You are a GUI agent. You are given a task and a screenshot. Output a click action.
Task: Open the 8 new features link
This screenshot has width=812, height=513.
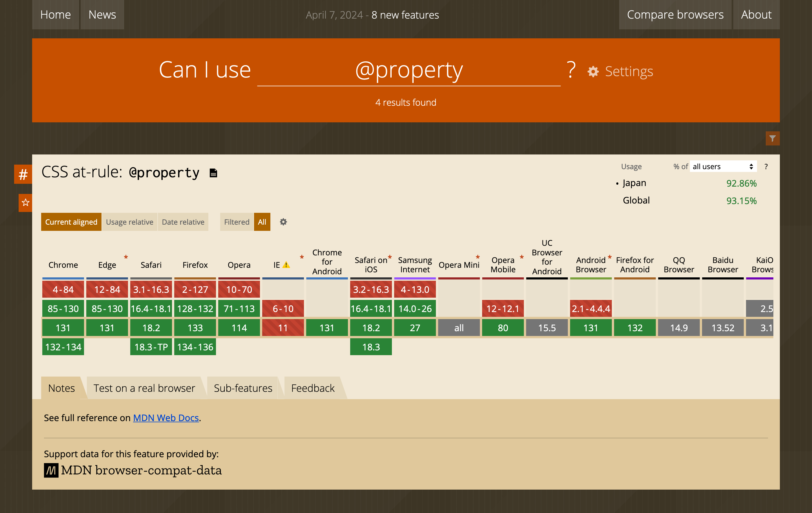point(405,15)
